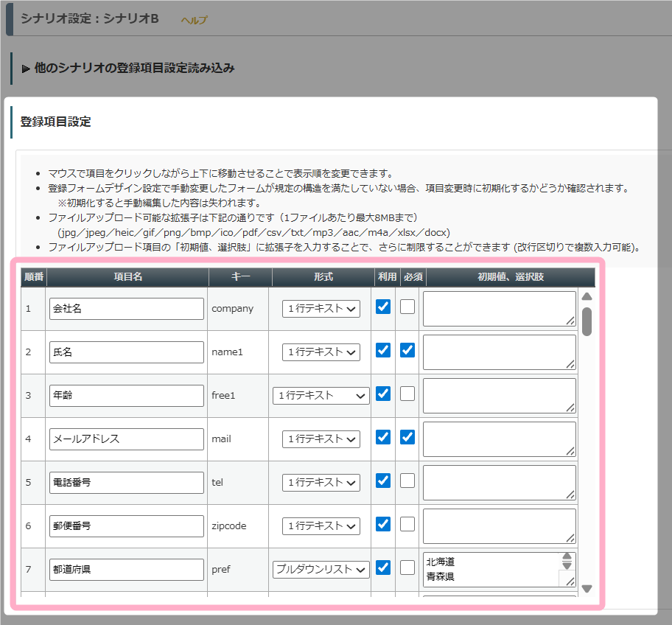Image resolution: width=672 pixels, height=625 pixels.
Task: Click up arrow in 都道府県 choices textarea
Action: click(567, 556)
